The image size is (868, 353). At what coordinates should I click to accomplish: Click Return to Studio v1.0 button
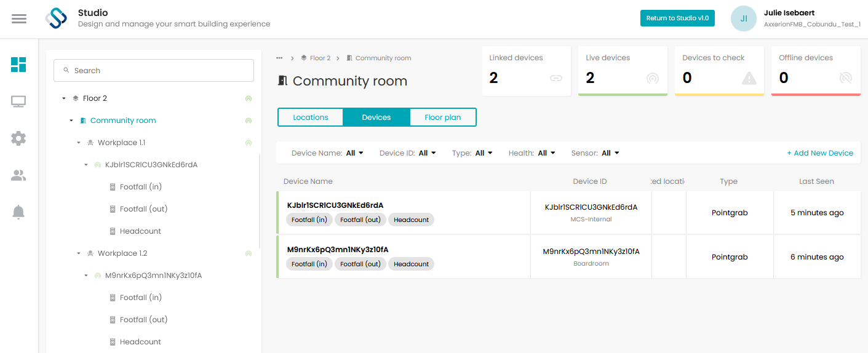click(677, 18)
